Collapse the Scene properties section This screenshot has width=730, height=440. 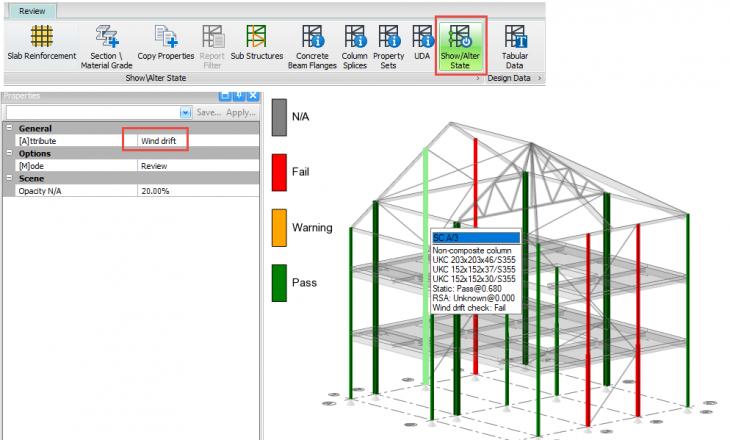pos(9,178)
